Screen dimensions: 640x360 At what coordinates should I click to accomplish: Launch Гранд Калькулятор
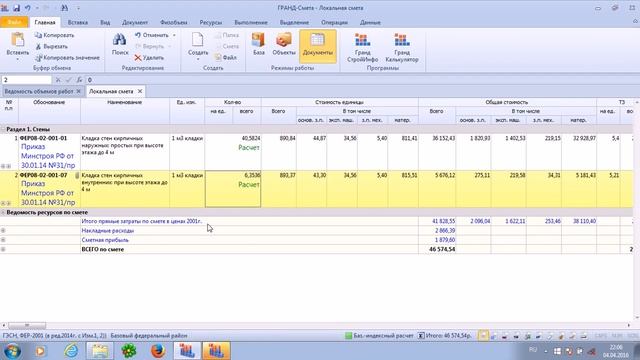point(402,47)
